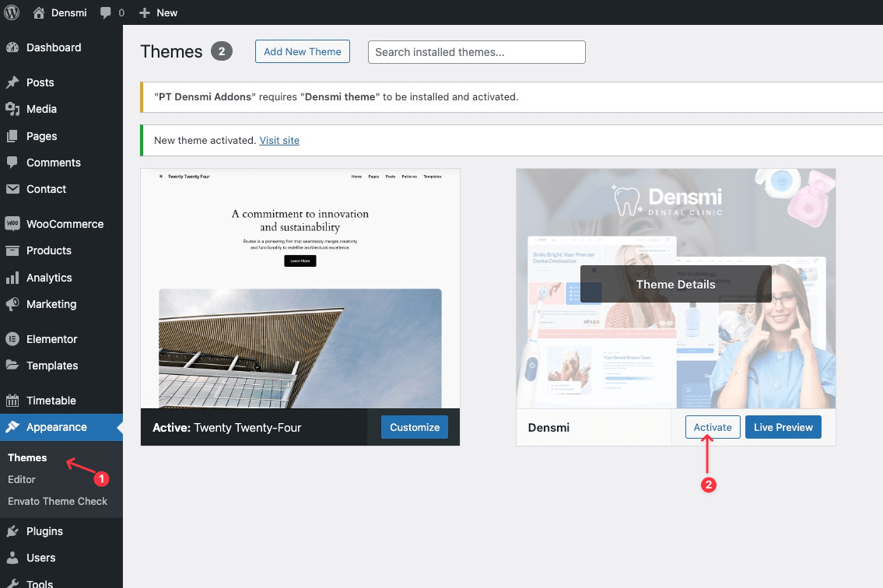This screenshot has width=883, height=588.
Task: Activate the Densmi theme
Action: click(712, 427)
